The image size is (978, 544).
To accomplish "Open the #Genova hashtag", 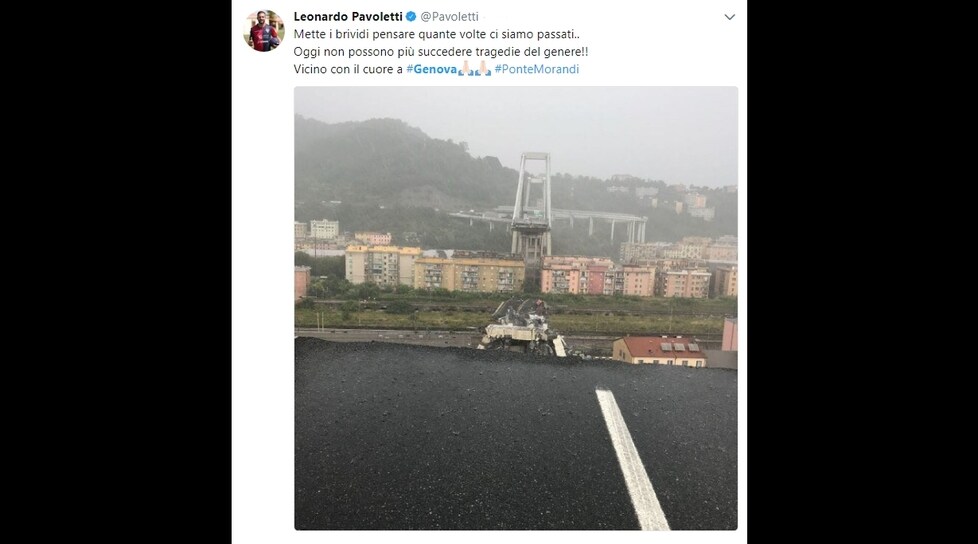I will coord(432,69).
